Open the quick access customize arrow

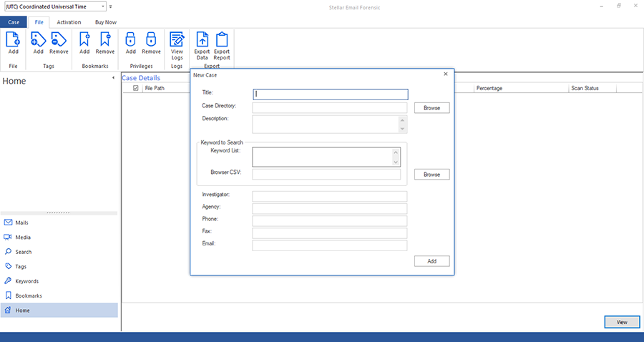click(x=110, y=6)
